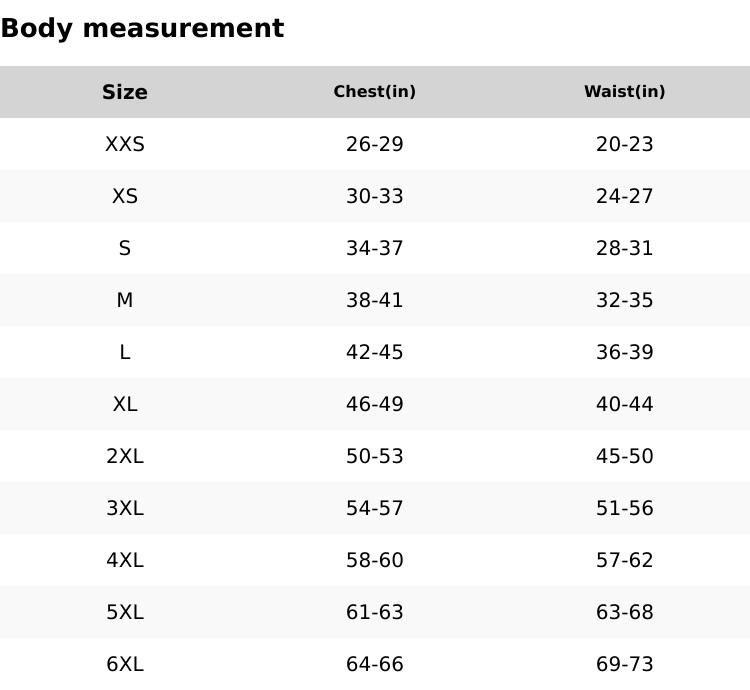Select the 2XL size label

click(125, 456)
